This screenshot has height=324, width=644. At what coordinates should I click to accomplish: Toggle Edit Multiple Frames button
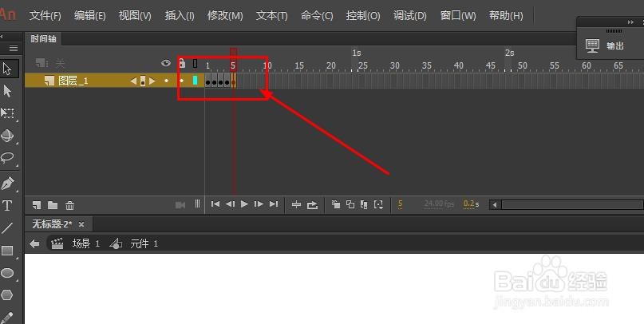364,204
